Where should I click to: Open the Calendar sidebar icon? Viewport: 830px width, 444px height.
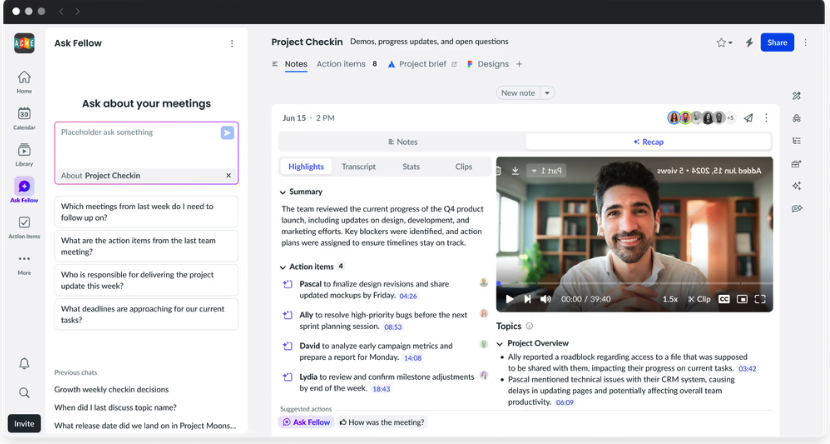point(24,118)
